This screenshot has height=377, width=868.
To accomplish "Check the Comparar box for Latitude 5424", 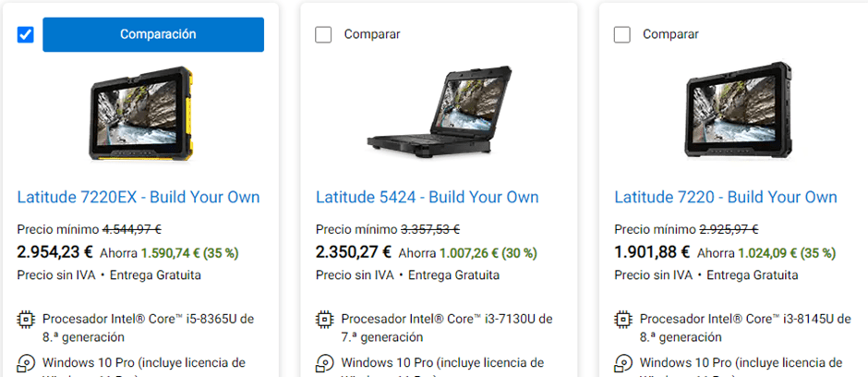I will click(x=323, y=35).
